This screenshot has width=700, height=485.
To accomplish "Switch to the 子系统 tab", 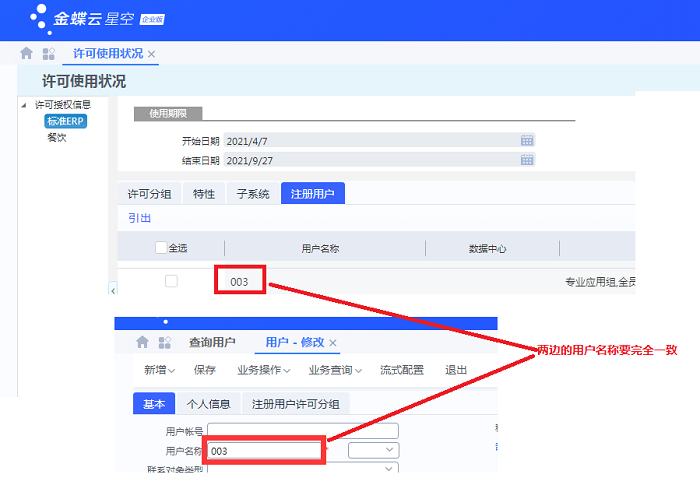I will [x=252, y=194].
